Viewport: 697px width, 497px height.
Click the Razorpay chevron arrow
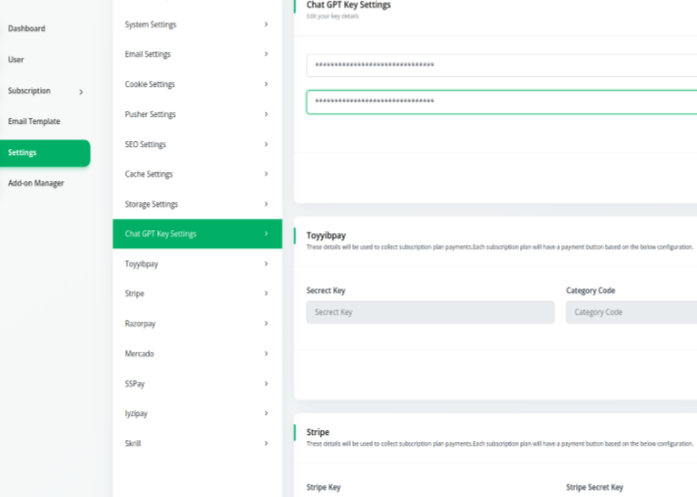point(266,324)
